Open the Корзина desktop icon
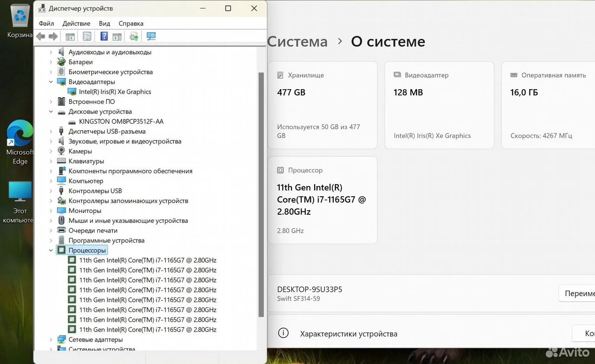Screen dimensions: 595x364 pyautogui.click(x=20, y=21)
